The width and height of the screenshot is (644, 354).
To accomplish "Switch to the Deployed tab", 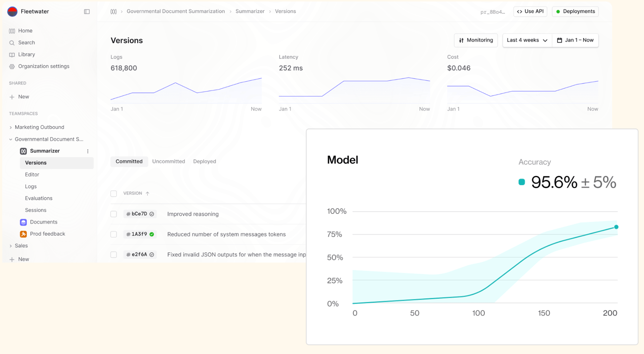I will click(205, 161).
